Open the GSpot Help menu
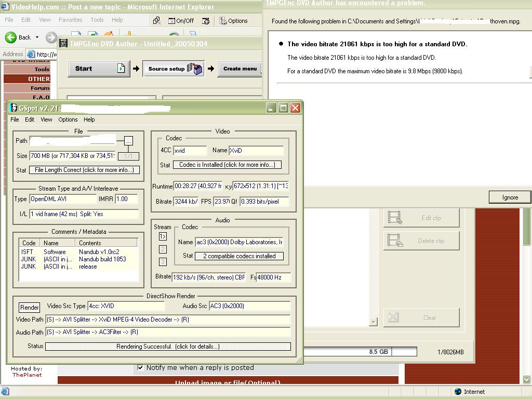Viewport: 532px width, 399px height. pyautogui.click(x=89, y=119)
